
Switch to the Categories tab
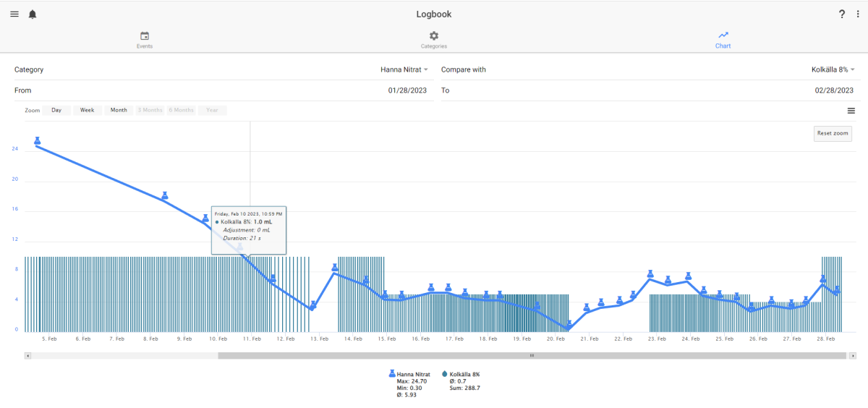(x=434, y=40)
